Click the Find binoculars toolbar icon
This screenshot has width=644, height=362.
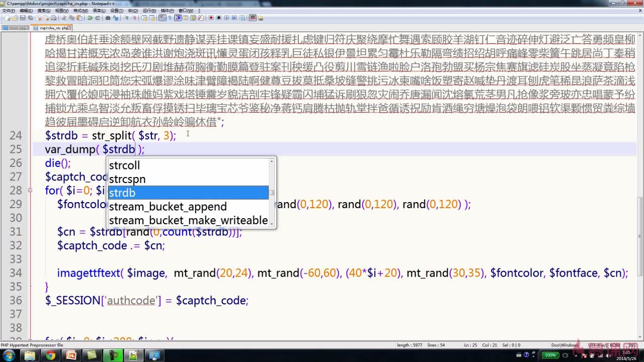pyautogui.click(x=108, y=18)
